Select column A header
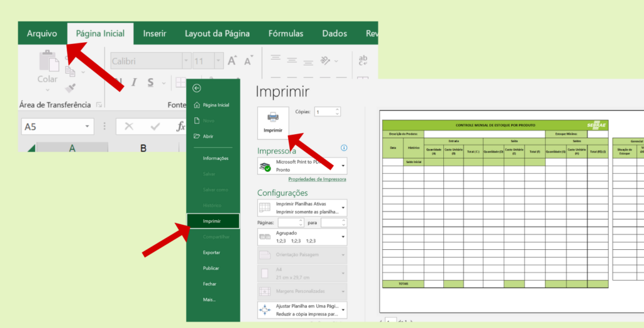Image resolution: width=644 pixels, height=328 pixels. coord(72,147)
